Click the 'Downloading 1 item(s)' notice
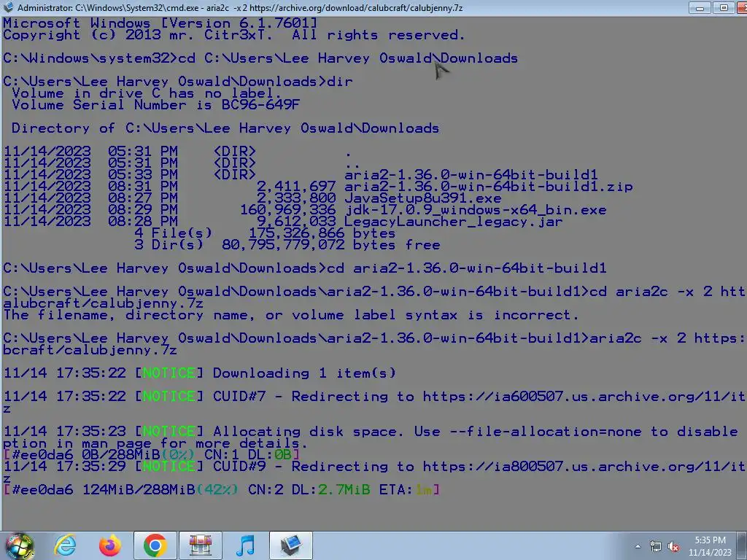Viewport: 747px width, 560px height. click(x=304, y=373)
